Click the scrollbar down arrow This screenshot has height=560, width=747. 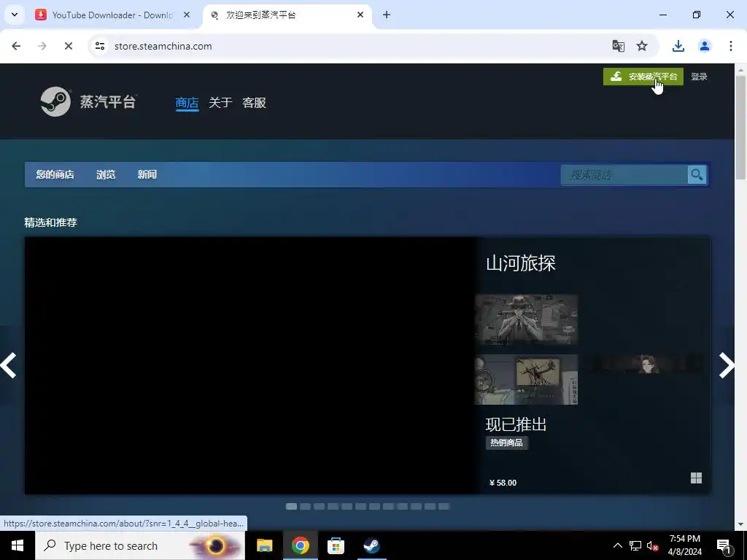(741, 524)
